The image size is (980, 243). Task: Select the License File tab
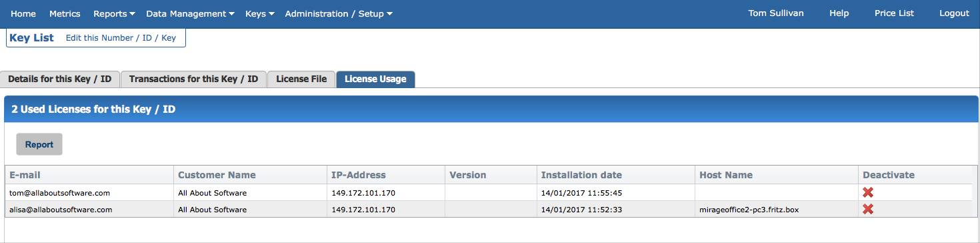301,79
